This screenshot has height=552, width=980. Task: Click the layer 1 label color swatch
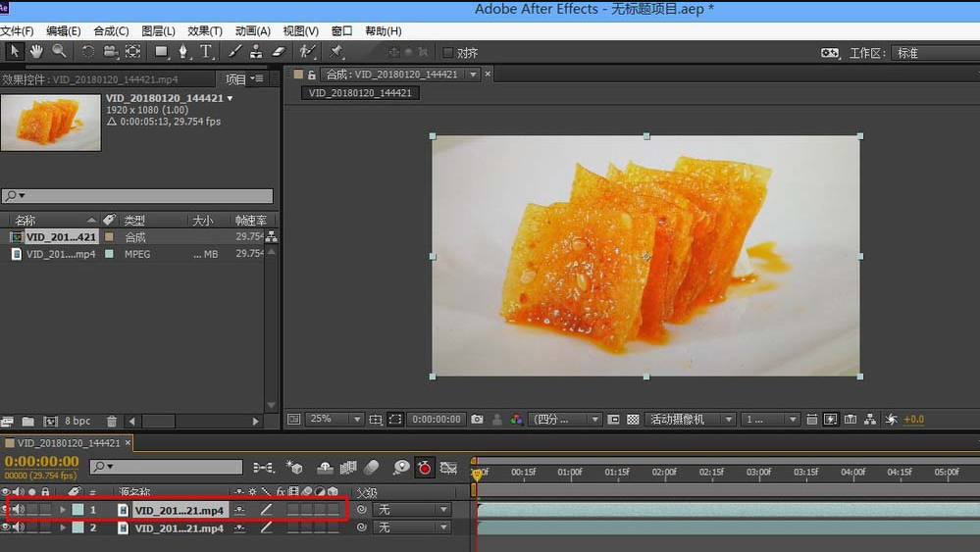tap(77, 510)
